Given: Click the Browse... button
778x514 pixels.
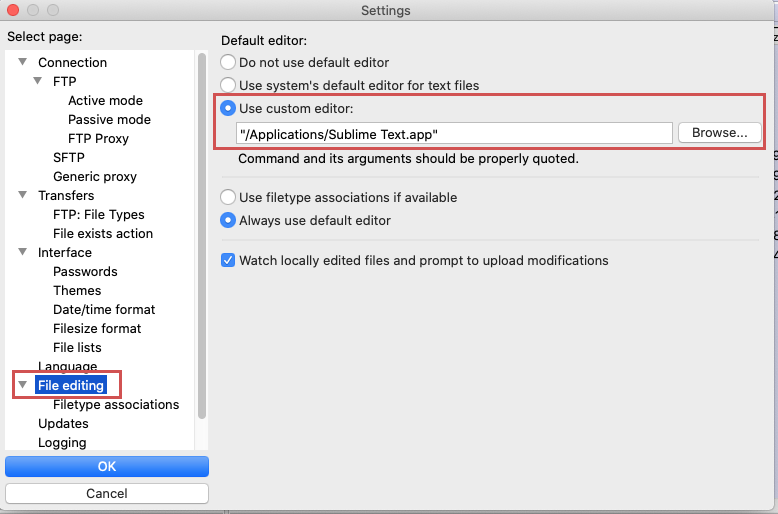Looking at the screenshot, I should [719, 133].
